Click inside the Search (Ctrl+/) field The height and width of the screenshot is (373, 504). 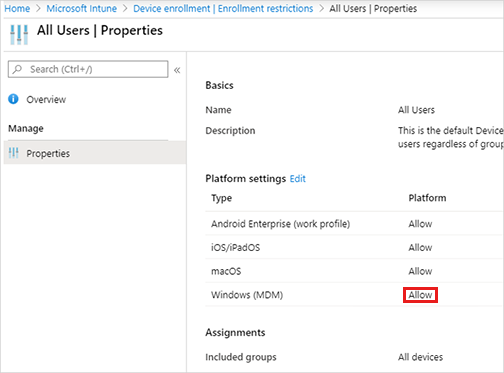(x=88, y=69)
